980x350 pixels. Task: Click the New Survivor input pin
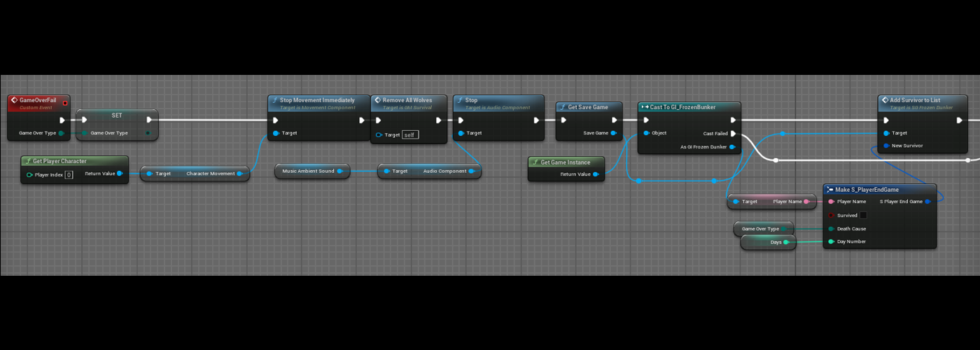886,146
